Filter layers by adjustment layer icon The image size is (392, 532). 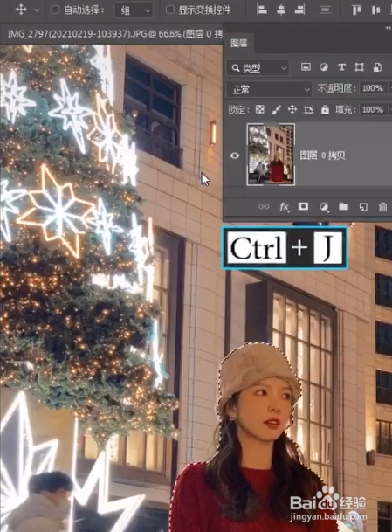tap(324, 67)
